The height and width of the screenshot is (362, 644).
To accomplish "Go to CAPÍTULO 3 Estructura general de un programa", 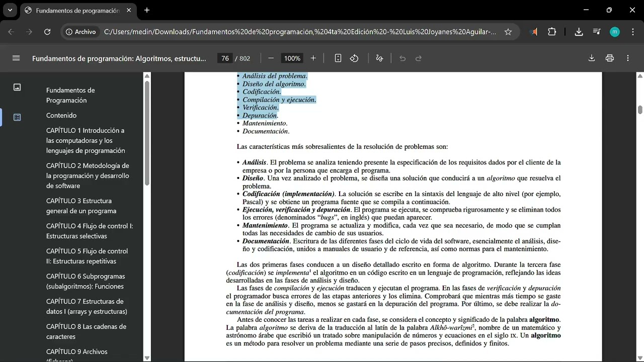I will (x=81, y=206).
